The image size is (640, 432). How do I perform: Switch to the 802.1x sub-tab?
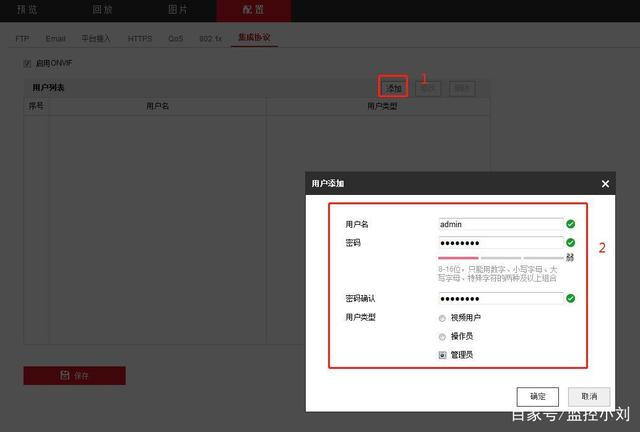click(210, 39)
